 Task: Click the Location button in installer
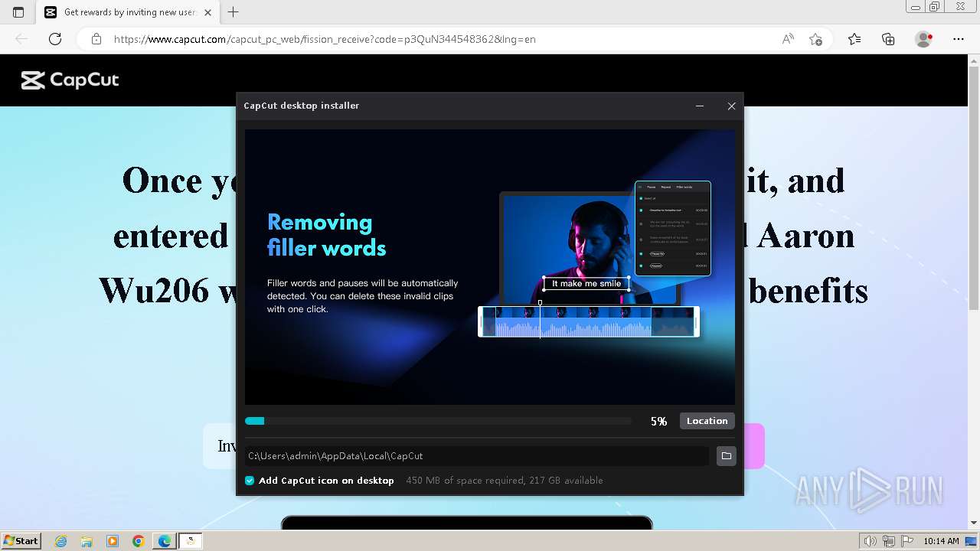click(707, 421)
